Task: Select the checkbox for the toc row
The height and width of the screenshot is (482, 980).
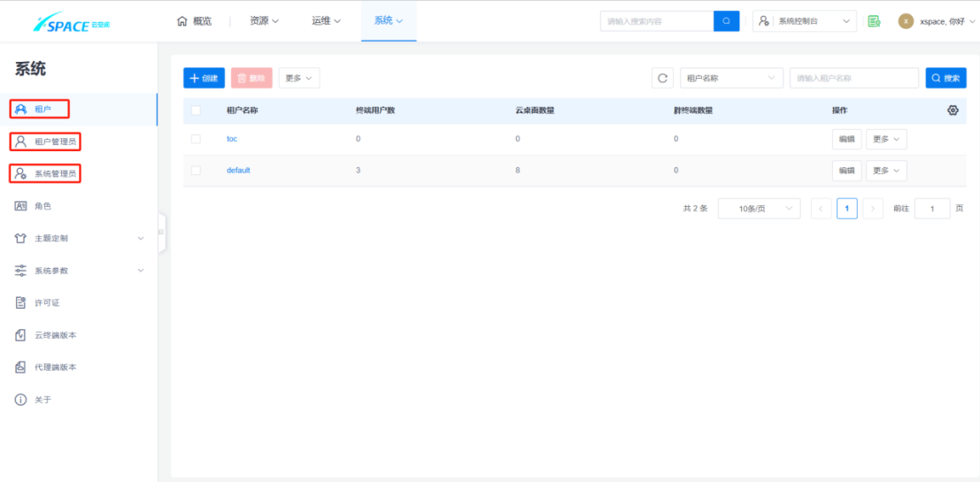Action: (196, 139)
